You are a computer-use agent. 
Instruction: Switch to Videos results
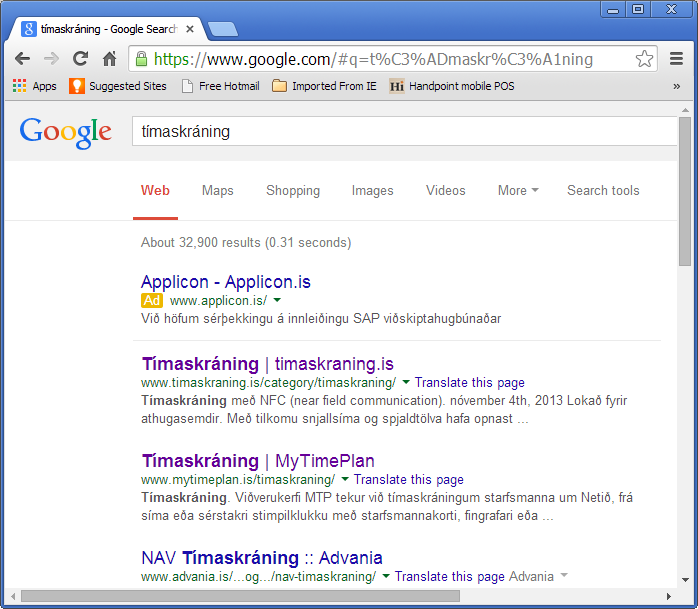(x=446, y=191)
